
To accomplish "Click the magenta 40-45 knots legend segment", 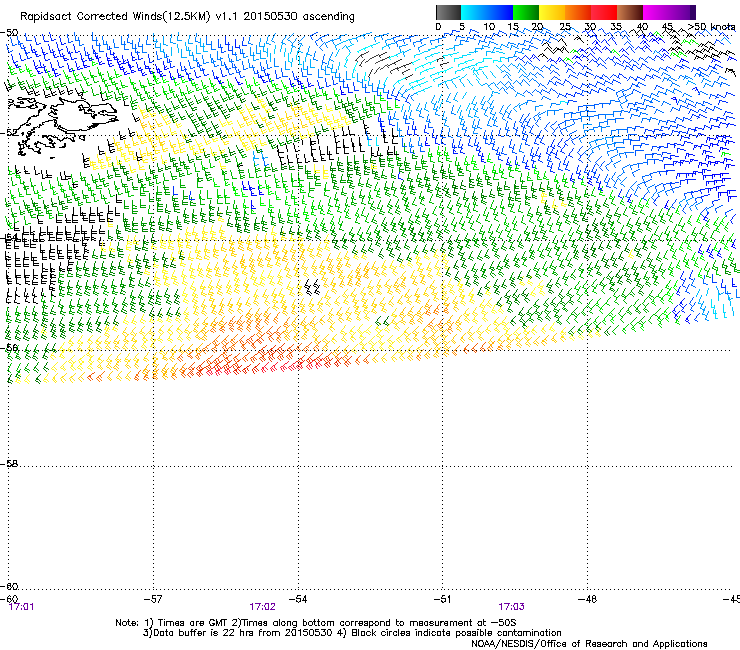I will tap(656, 12).
